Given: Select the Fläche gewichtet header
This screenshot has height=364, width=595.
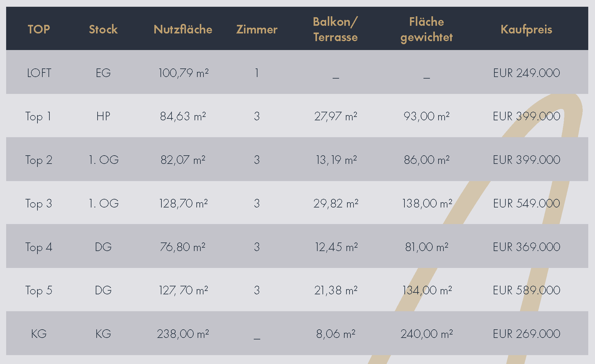Looking at the screenshot, I should (x=427, y=29).
